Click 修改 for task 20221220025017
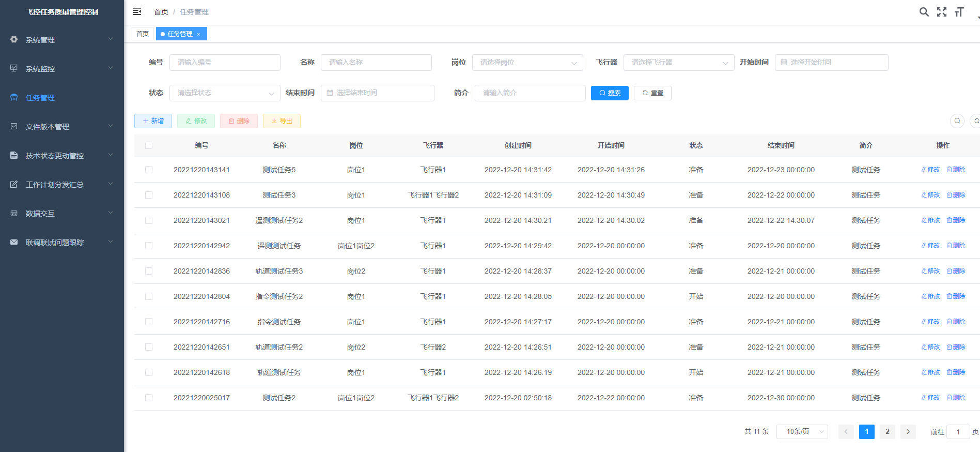Viewport: 980px width, 452px height. click(x=931, y=398)
